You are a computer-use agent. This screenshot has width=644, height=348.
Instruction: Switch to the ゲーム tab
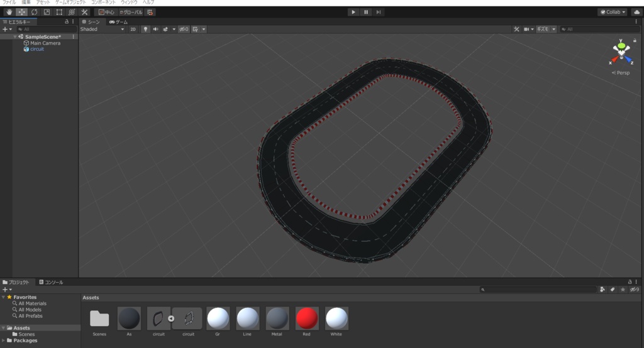point(119,22)
